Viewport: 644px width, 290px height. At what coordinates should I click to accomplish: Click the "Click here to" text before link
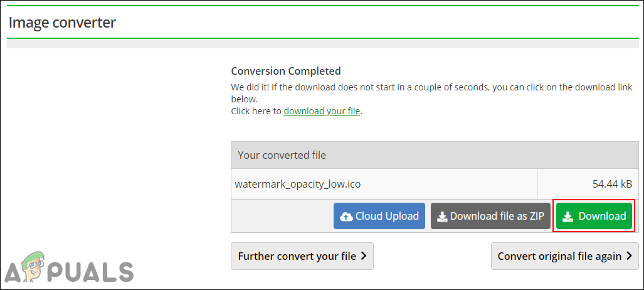coord(256,111)
